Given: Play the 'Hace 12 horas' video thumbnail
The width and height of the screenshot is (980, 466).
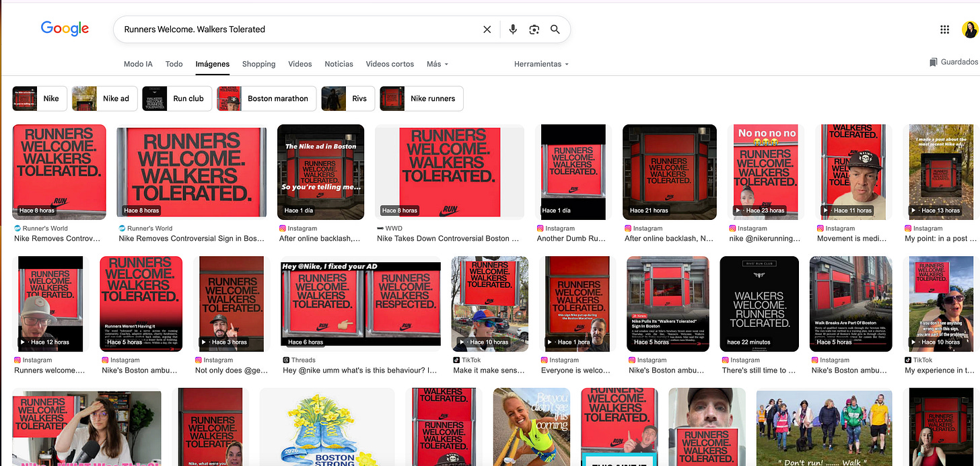Looking at the screenshot, I should coord(50,304).
